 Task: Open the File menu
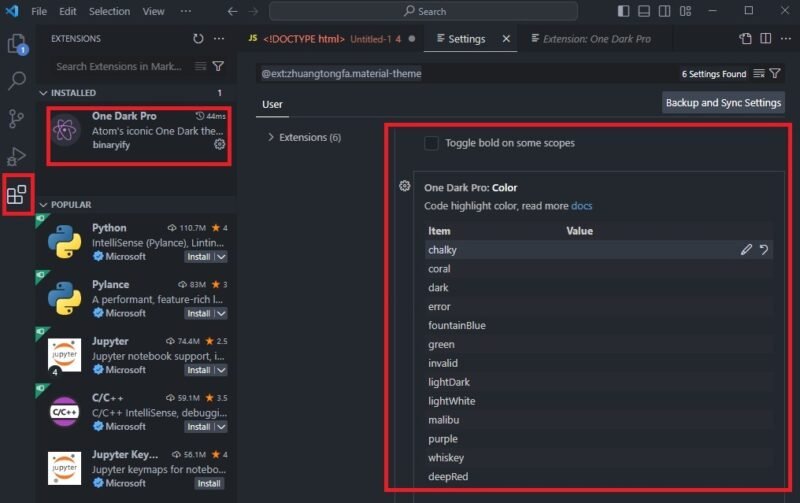pos(39,11)
